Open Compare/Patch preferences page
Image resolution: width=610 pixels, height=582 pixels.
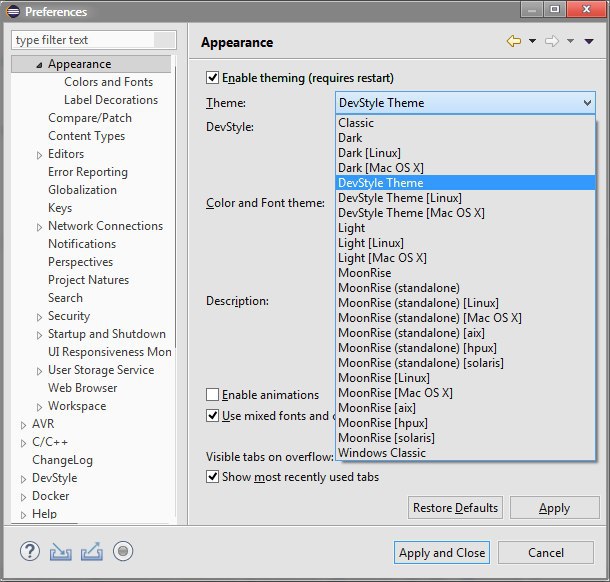coord(90,118)
